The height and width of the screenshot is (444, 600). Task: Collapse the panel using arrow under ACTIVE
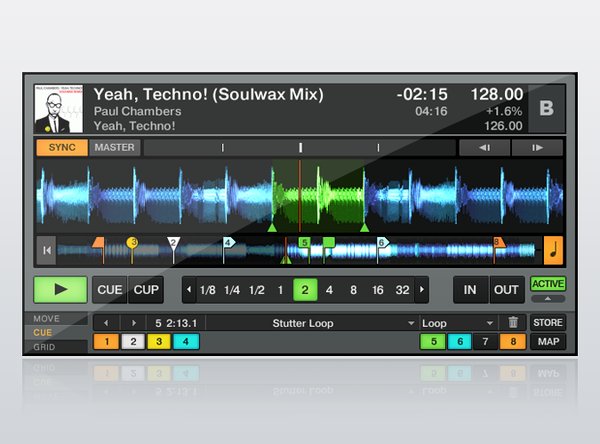[x=547, y=299]
